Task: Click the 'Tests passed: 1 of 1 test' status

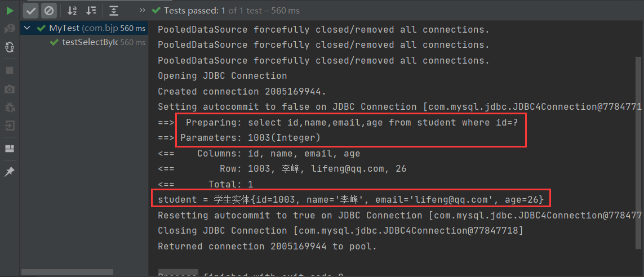Action: (232, 10)
